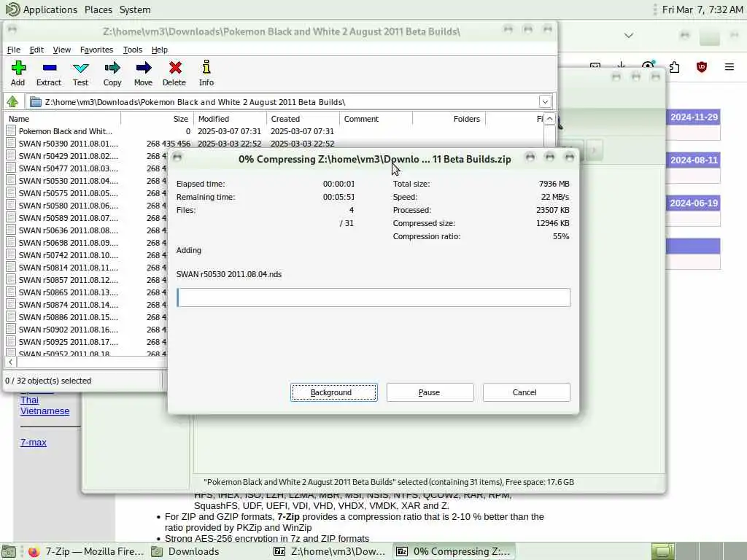
Task: Click file icon of SWAN r50390 row
Action: point(11,144)
